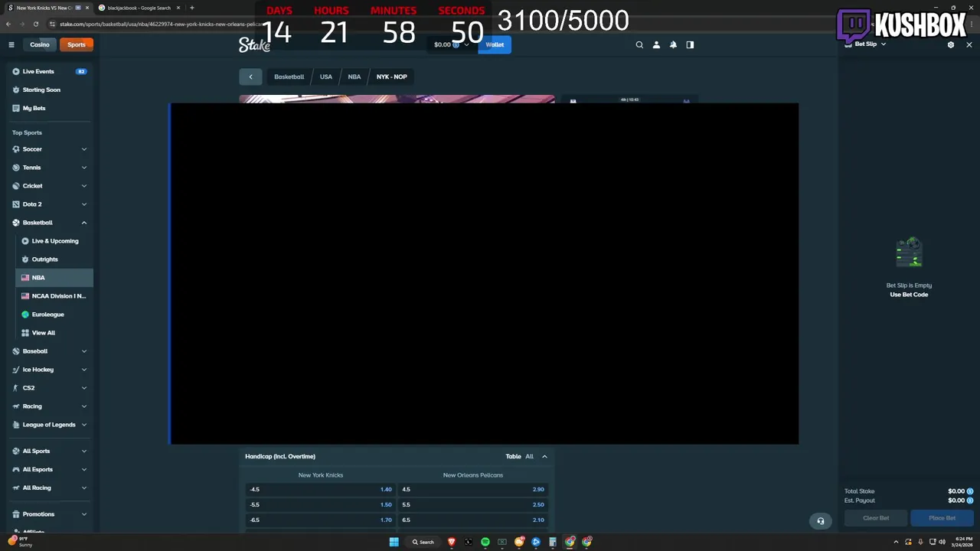Switch to the blackjackbook Google Search tab
Viewport: 980px width, 551px height.
[x=138, y=8]
